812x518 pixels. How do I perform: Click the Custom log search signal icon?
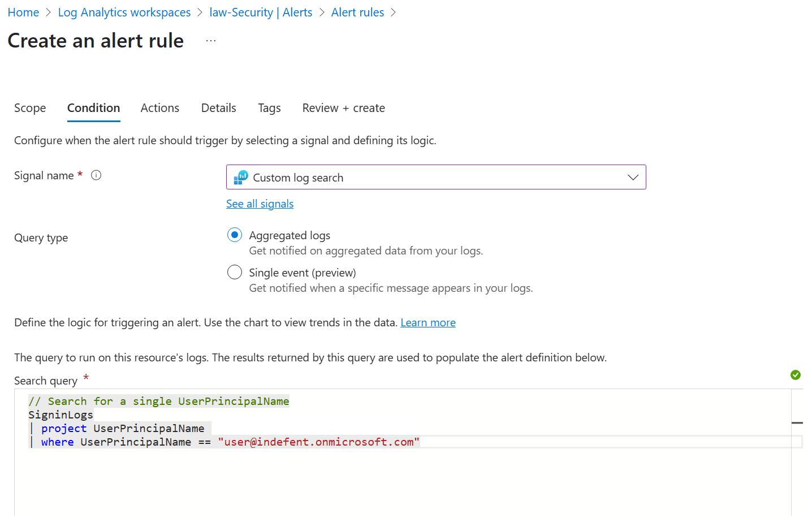pos(241,178)
